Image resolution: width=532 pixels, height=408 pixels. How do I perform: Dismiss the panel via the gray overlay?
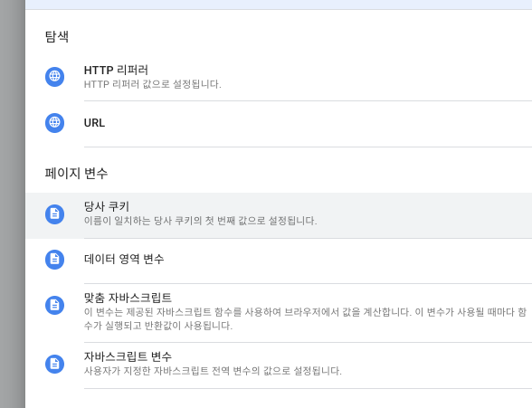point(13,204)
